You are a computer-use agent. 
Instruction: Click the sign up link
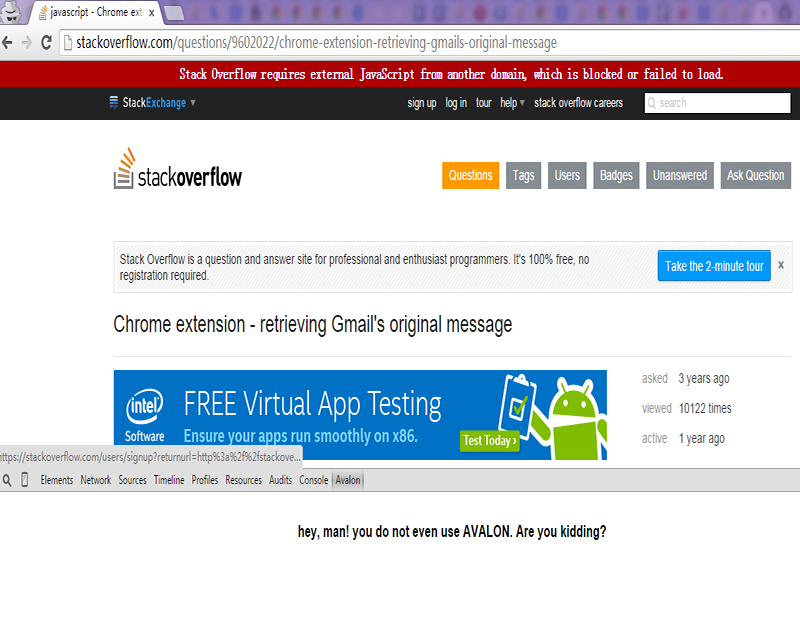pyautogui.click(x=421, y=103)
